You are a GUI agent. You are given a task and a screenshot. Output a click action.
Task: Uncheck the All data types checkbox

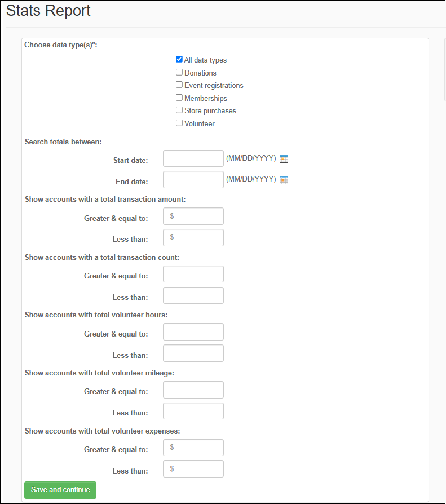[x=179, y=59]
